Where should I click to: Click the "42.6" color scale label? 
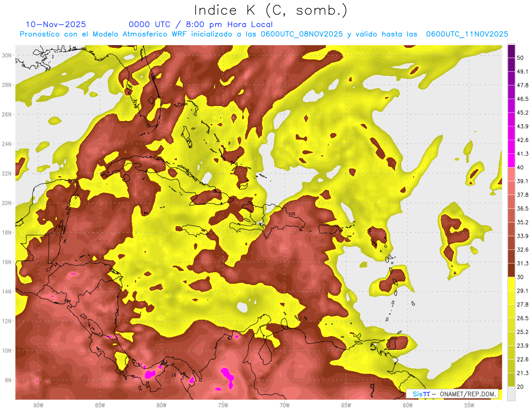click(x=522, y=140)
